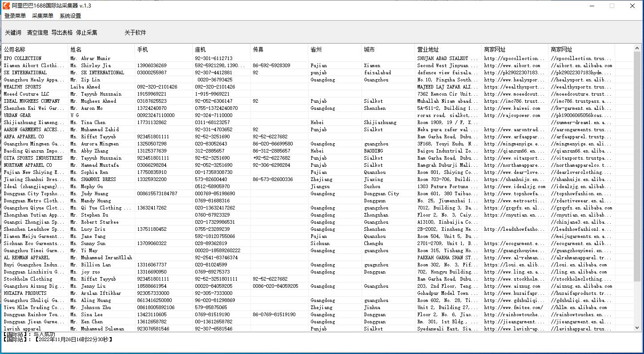644x354 pixels.
Task: Click the 关于软件 toolbar button
Action: click(135, 32)
